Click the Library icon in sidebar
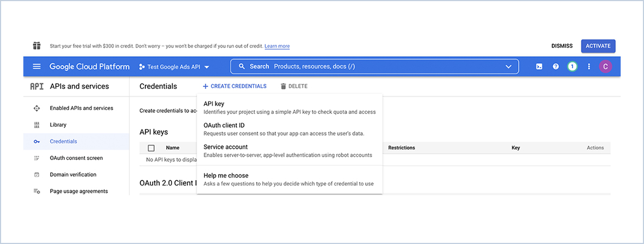 click(37, 125)
